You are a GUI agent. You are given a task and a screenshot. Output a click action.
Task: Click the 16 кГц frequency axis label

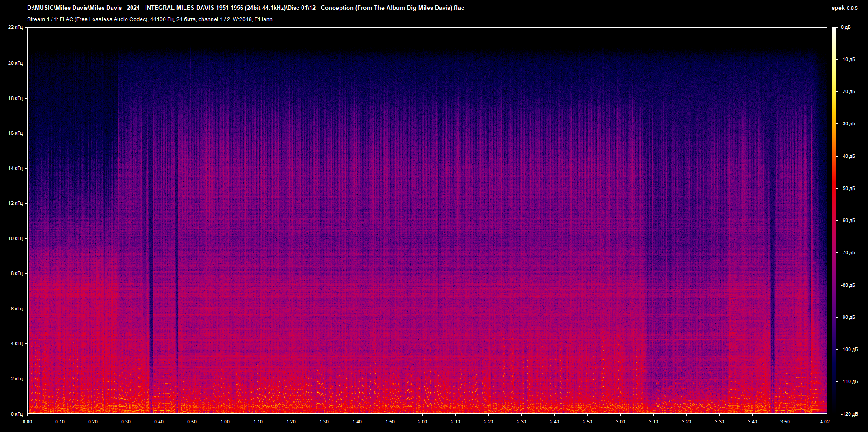click(x=15, y=133)
